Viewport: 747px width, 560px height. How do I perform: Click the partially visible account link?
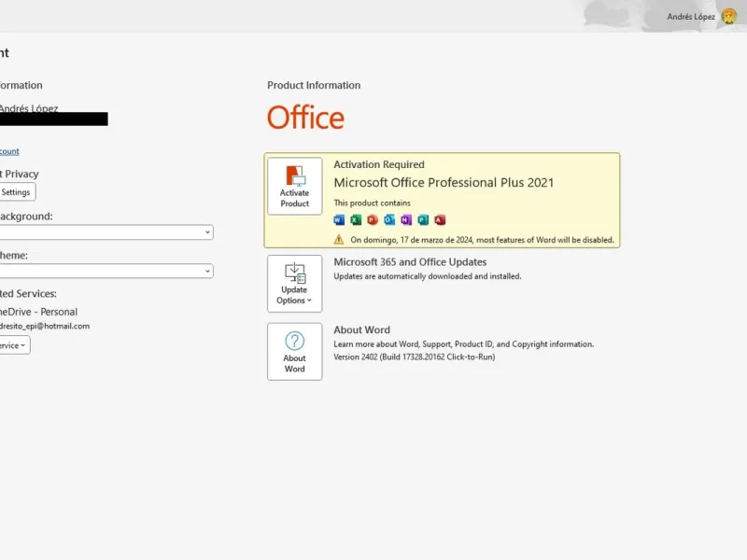tap(9, 151)
